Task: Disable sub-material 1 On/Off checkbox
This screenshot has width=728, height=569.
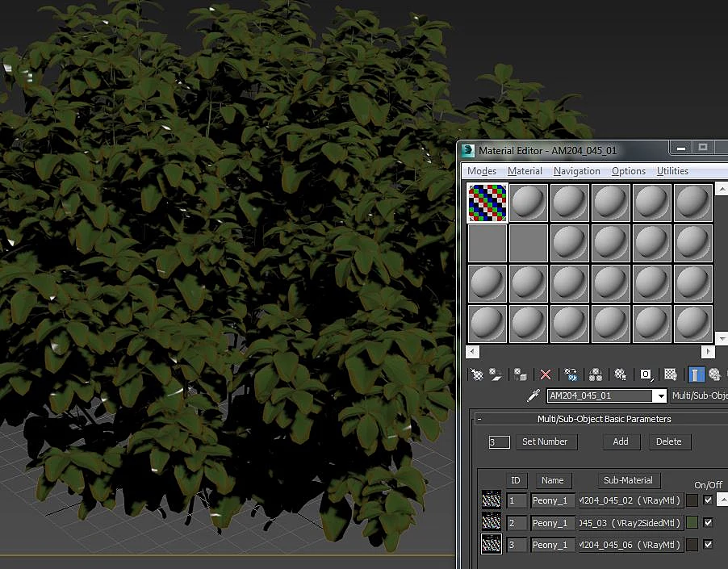Action: [708, 500]
